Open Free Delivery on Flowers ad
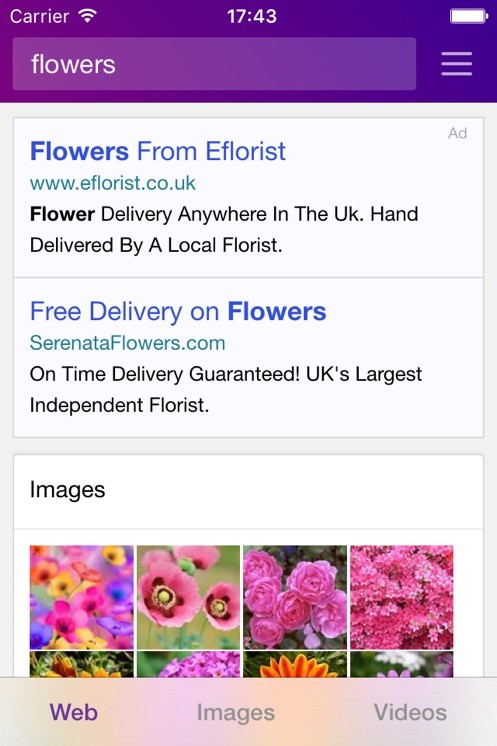This screenshot has width=497, height=746. [178, 312]
